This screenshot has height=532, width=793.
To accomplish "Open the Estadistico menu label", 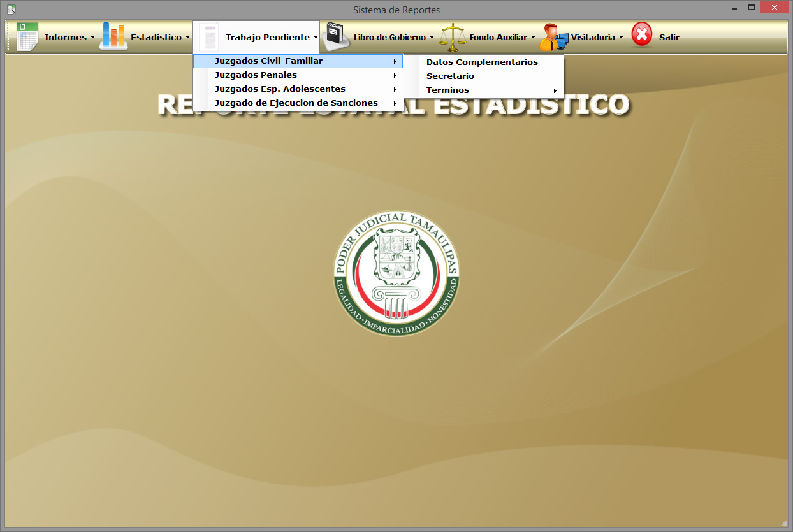I will 156,37.
